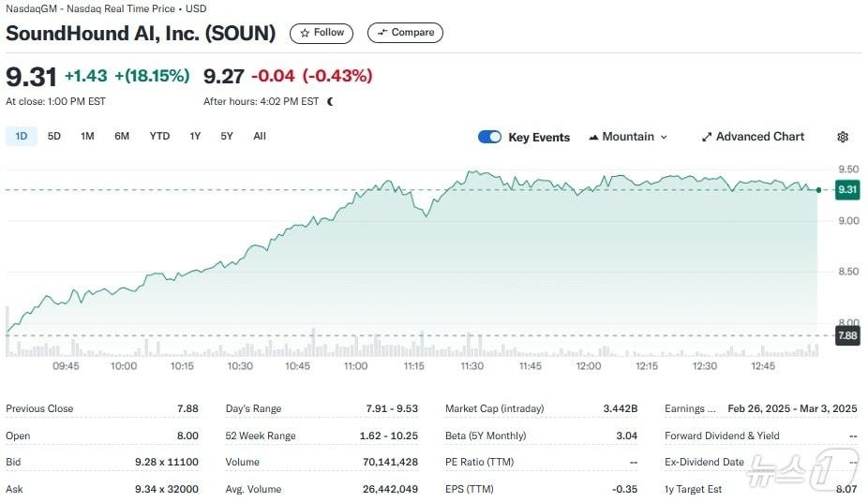Select the YTD range tab
Viewport: 868px width, 502px height.
tap(159, 136)
